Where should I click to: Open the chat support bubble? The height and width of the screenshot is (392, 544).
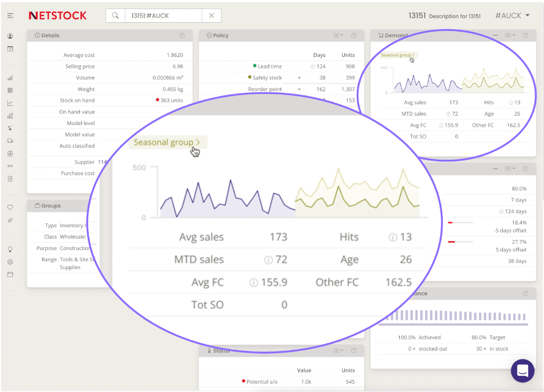522,371
